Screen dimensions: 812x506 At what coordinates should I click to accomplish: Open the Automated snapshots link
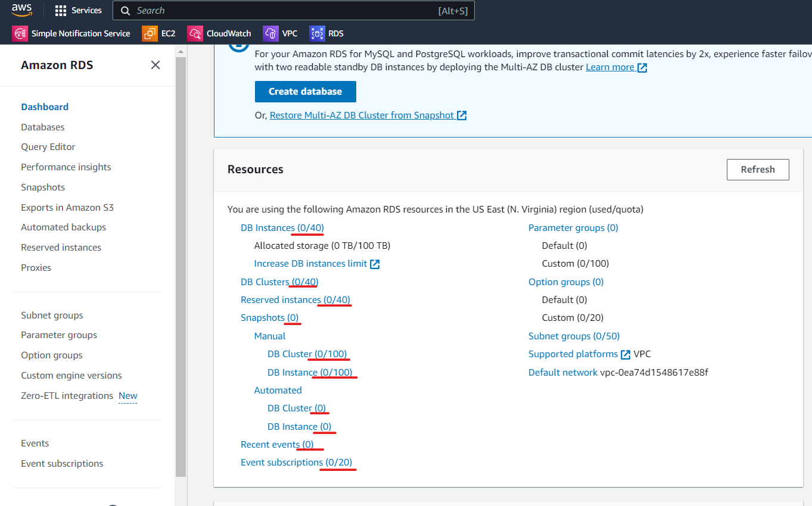pyautogui.click(x=278, y=391)
